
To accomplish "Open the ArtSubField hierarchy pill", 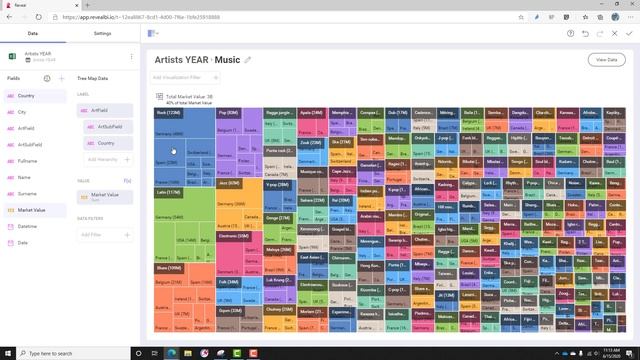I will [108, 127].
